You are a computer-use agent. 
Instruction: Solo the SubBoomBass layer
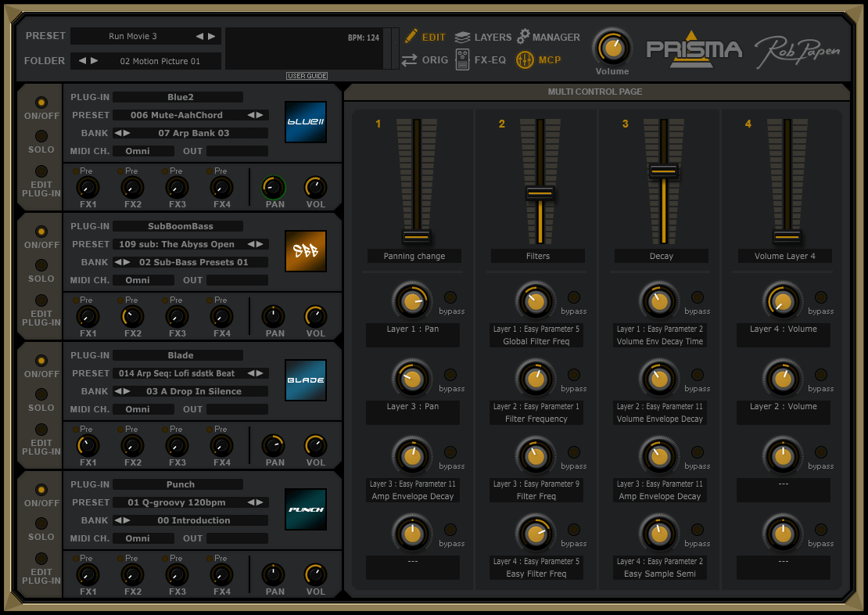pyautogui.click(x=41, y=265)
